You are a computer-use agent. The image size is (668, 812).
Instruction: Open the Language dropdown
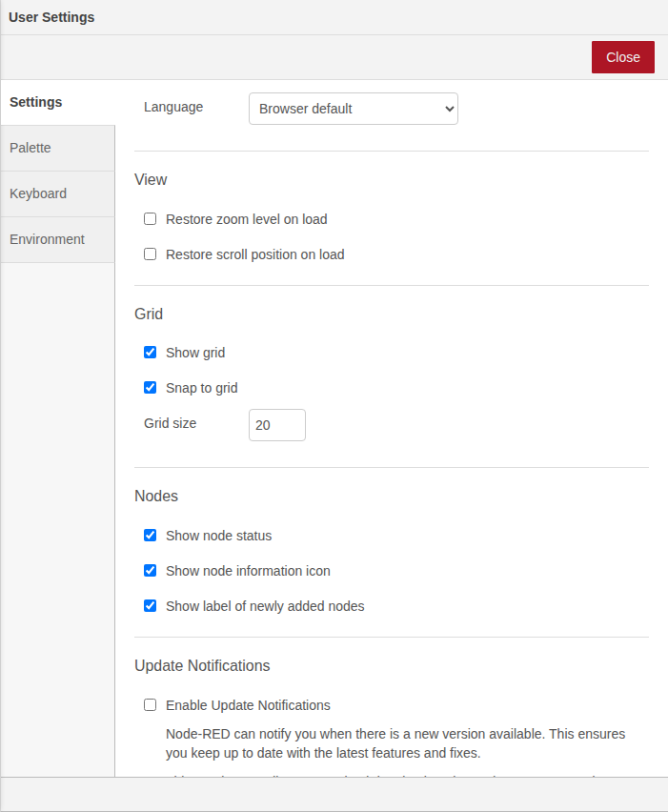[x=353, y=109]
